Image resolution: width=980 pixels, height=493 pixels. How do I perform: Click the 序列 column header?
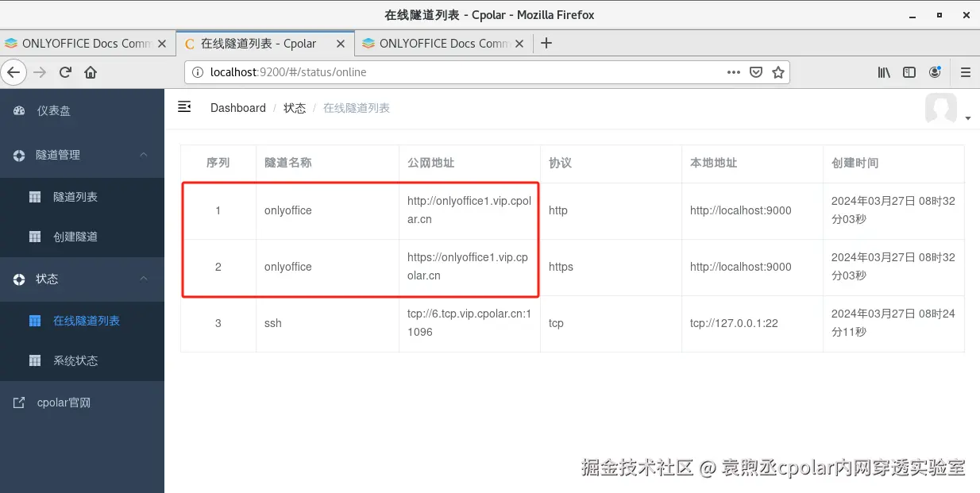[218, 163]
